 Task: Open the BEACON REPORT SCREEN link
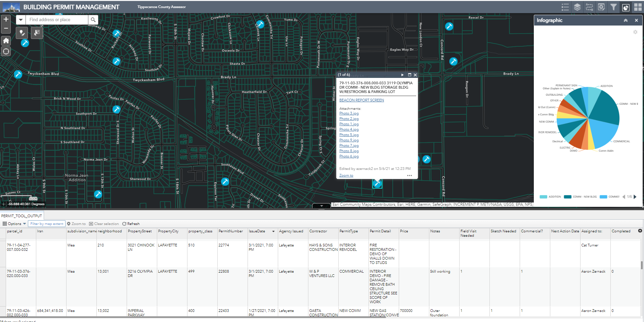point(361,100)
